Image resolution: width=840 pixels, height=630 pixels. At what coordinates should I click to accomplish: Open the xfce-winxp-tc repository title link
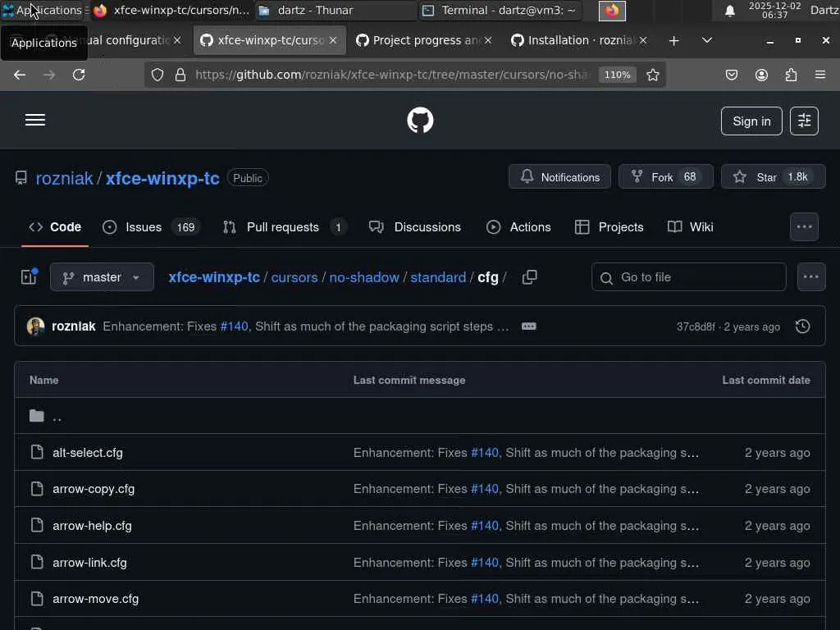pos(162,178)
